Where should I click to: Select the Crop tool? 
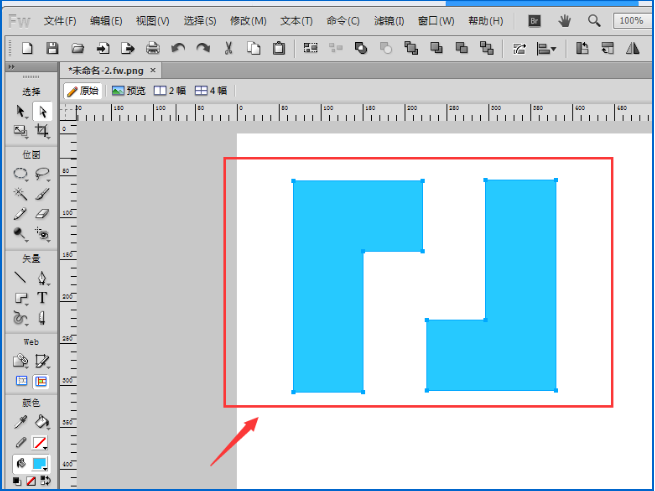click(42, 131)
